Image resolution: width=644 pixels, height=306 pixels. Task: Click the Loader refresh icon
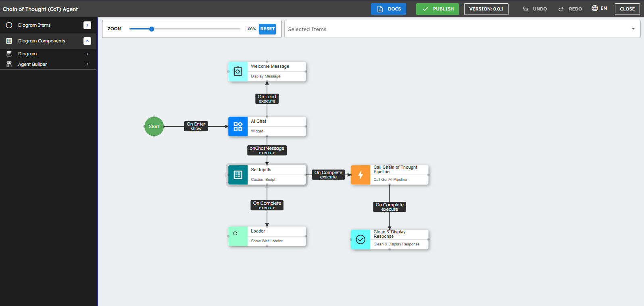[236, 233]
